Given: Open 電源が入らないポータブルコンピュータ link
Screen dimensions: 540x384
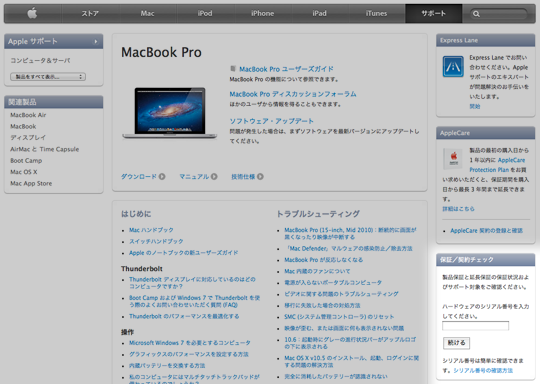Looking at the screenshot, I should click(x=333, y=283).
